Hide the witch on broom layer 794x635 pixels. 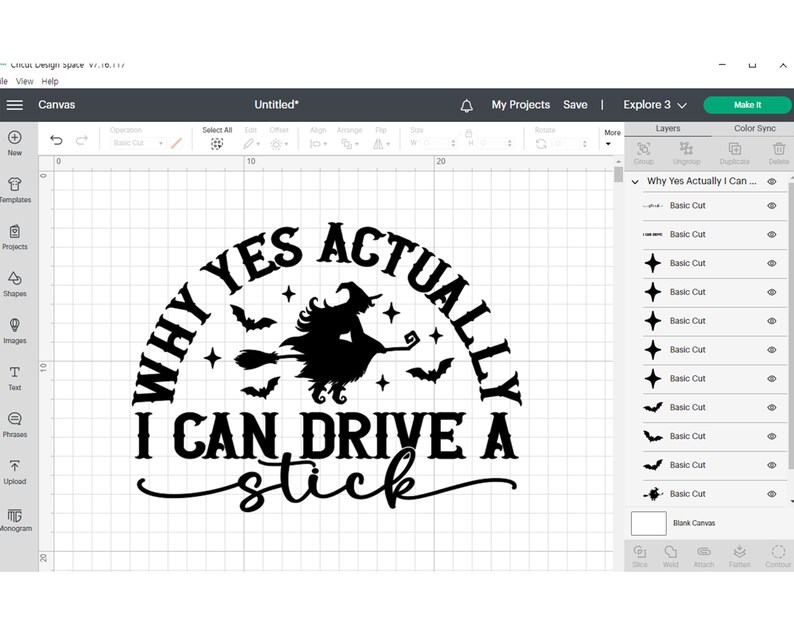[771, 494]
